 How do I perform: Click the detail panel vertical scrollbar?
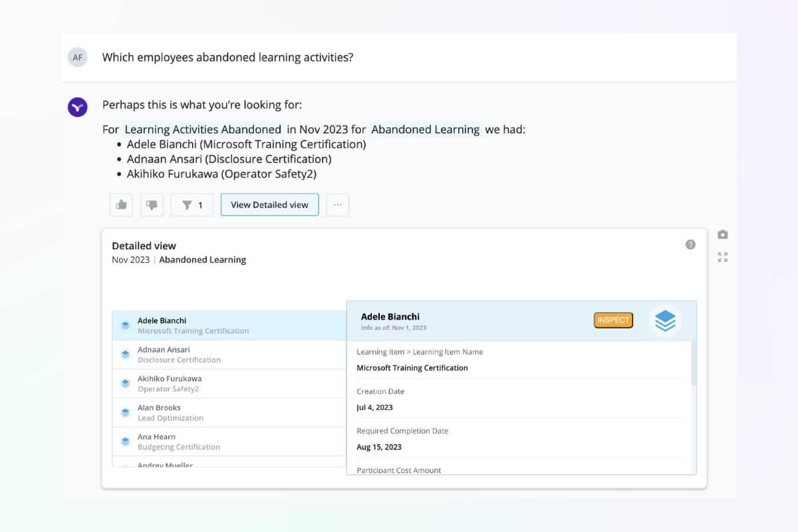click(x=694, y=363)
